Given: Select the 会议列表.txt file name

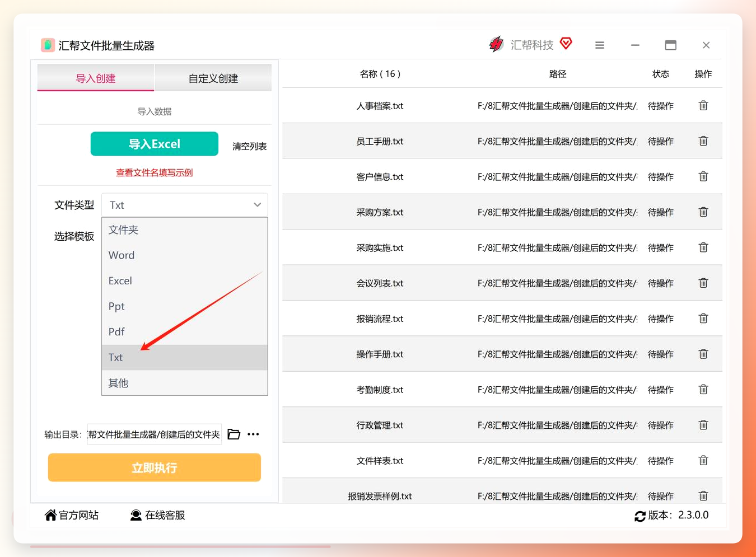Looking at the screenshot, I should [380, 283].
